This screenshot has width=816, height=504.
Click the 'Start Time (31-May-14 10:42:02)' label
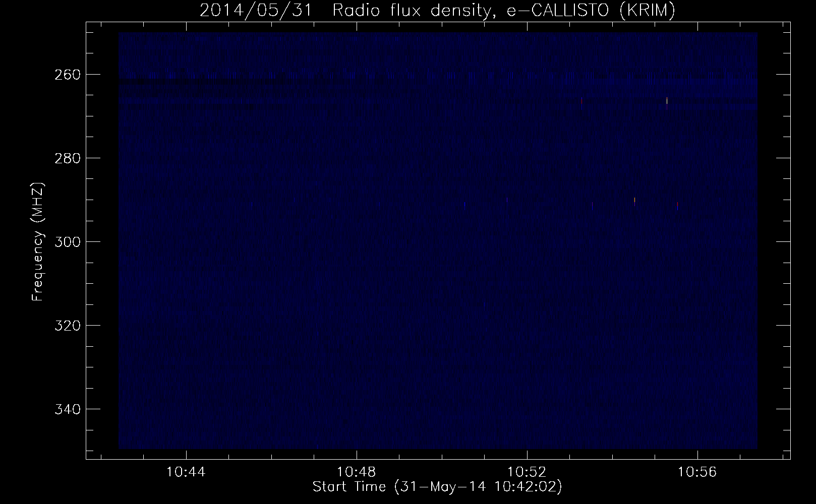pos(437,487)
